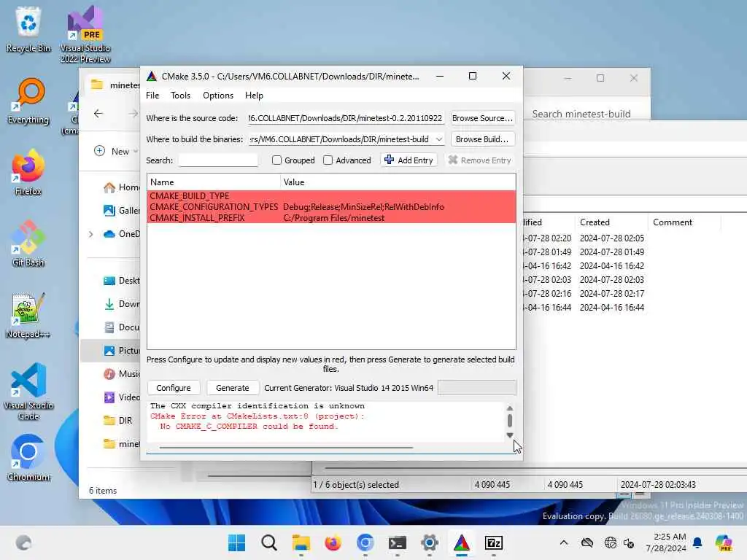Viewport: 747px width, 560px height.
Task: Click the Windows Start button
Action: pyautogui.click(x=237, y=542)
